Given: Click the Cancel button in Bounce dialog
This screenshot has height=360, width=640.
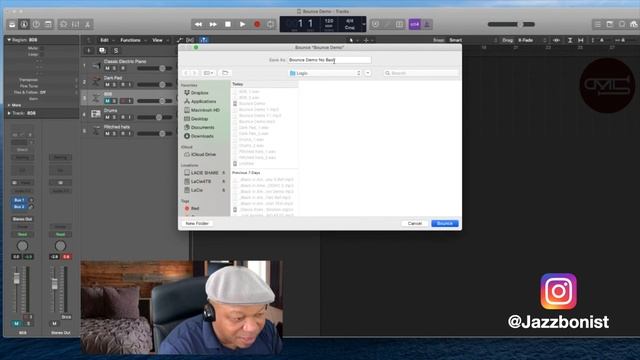Looking at the screenshot, I should 415,224.
